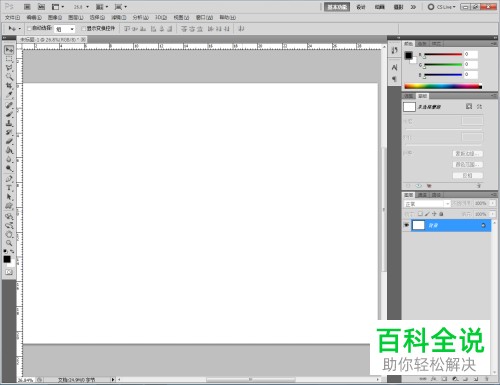Screen dimensions: 500x385
Task: Select the Eyedropper tool
Action: (x=9, y=95)
